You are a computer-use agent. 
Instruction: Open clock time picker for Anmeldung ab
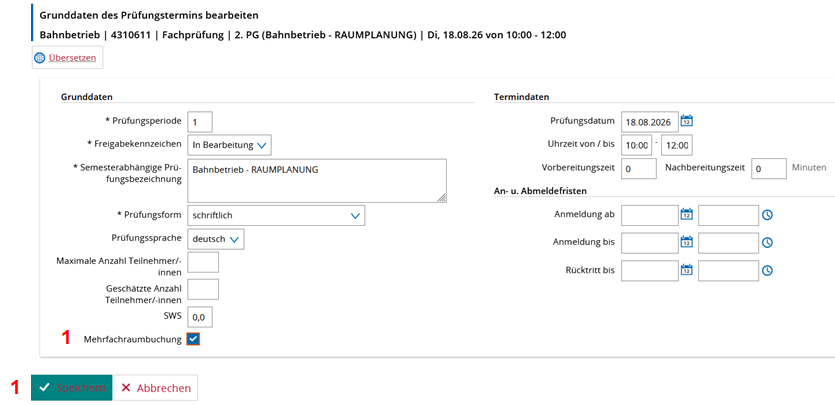[x=767, y=215]
